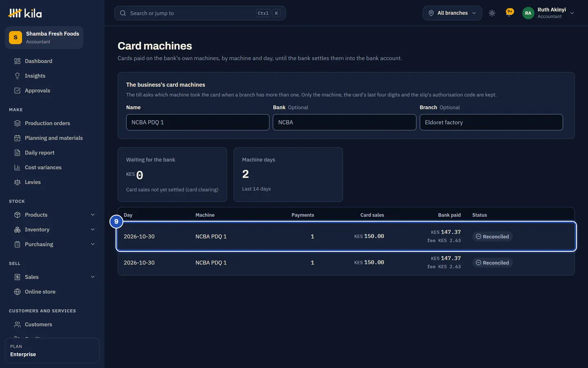Click the machine Name input field
This screenshot has height=368, width=588.
pos(198,122)
